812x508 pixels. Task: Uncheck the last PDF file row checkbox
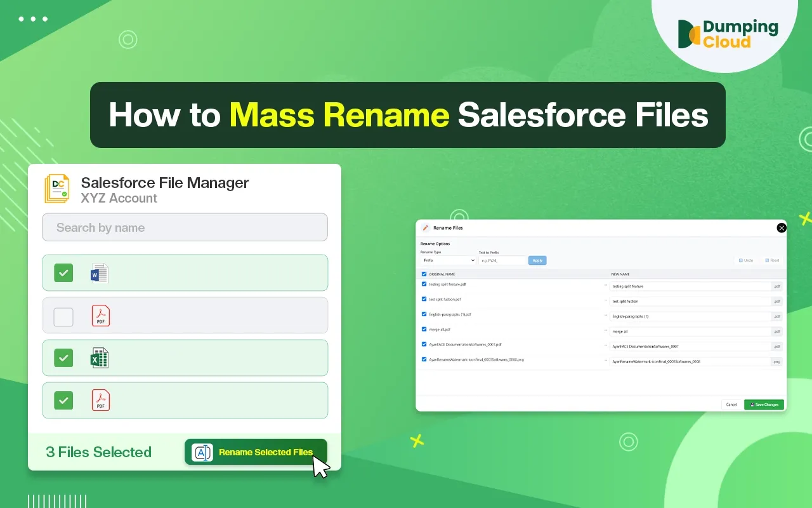(63, 400)
